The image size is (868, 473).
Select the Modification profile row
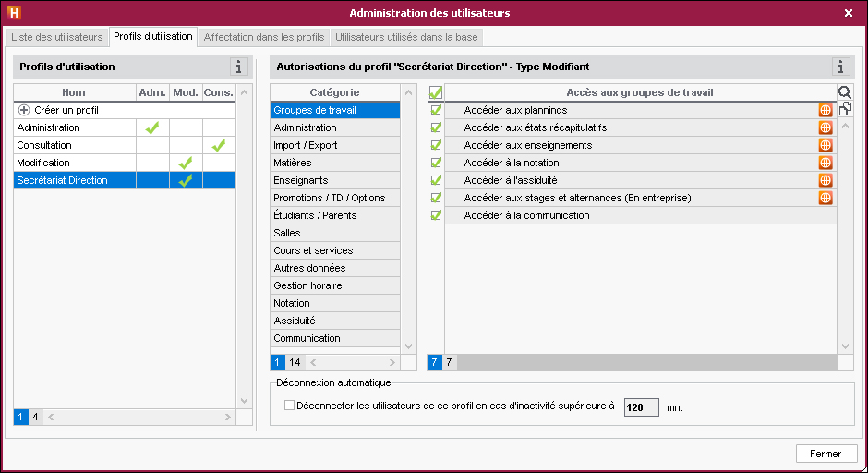(x=125, y=163)
